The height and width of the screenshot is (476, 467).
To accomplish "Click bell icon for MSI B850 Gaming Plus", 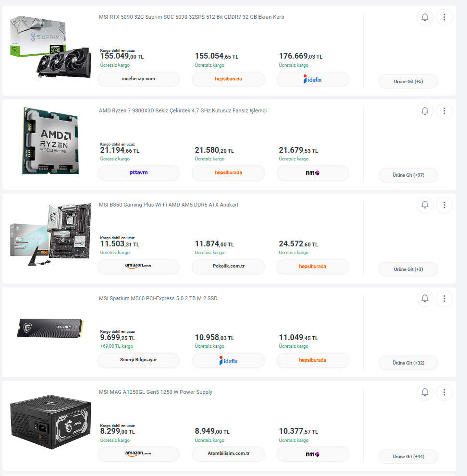I will tap(425, 205).
